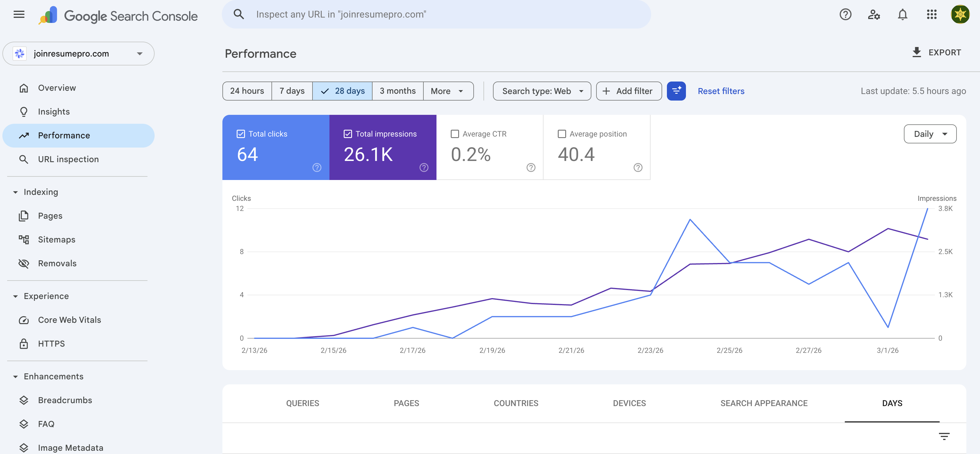
Task: Click the EXPORT button
Action: (937, 53)
